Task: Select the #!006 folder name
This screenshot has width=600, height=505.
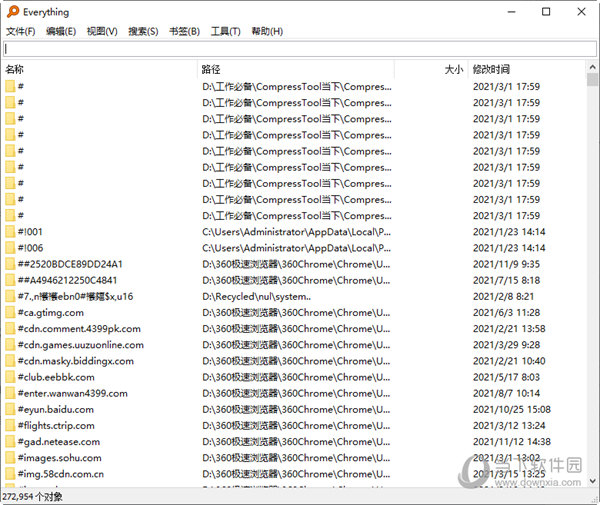Action: point(30,248)
